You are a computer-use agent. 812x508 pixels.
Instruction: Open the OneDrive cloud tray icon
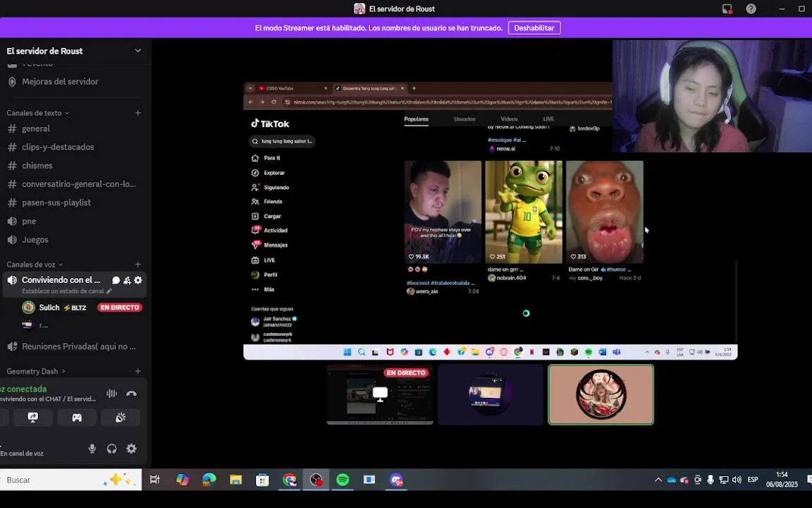672,480
